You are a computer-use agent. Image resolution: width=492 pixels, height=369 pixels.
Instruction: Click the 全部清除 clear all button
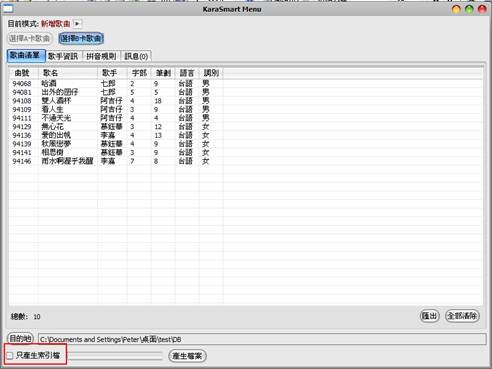click(462, 316)
